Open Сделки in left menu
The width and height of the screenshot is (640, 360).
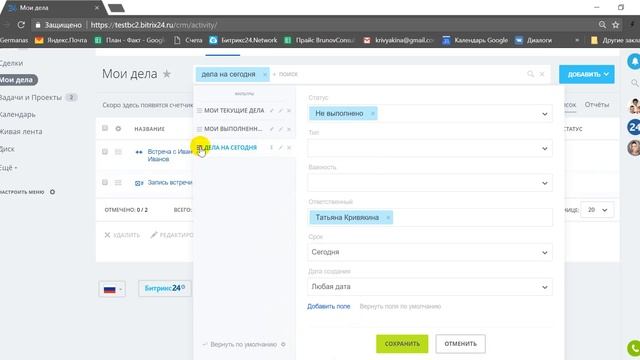(11, 63)
